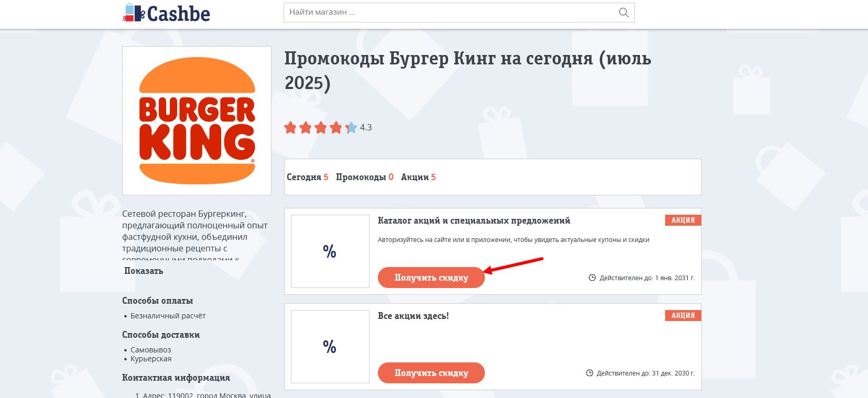Select the 'Промокоды 0' tab
868x398 pixels.
tap(364, 177)
